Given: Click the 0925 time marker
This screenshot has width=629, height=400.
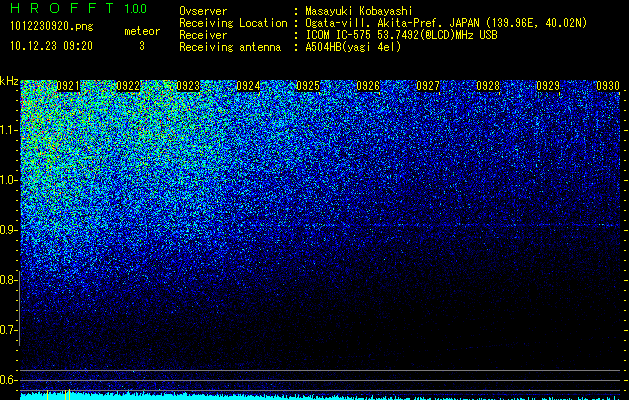Looking at the screenshot, I should 308,86.
